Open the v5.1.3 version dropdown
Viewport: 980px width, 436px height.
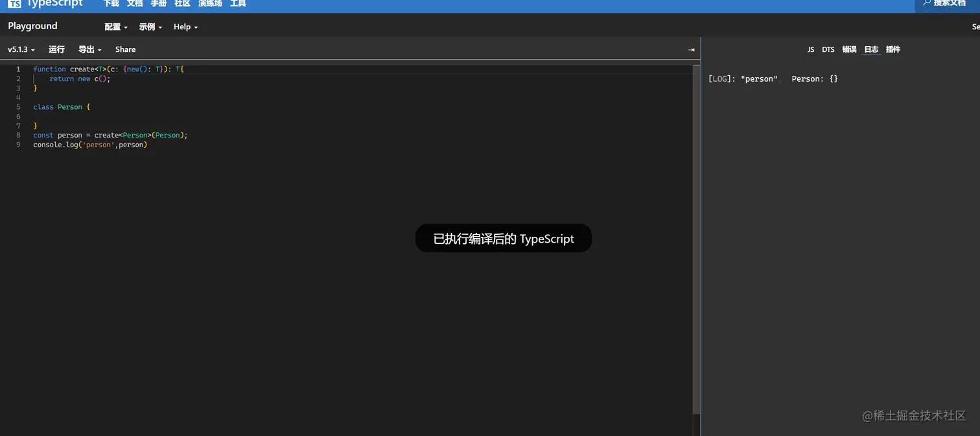21,49
